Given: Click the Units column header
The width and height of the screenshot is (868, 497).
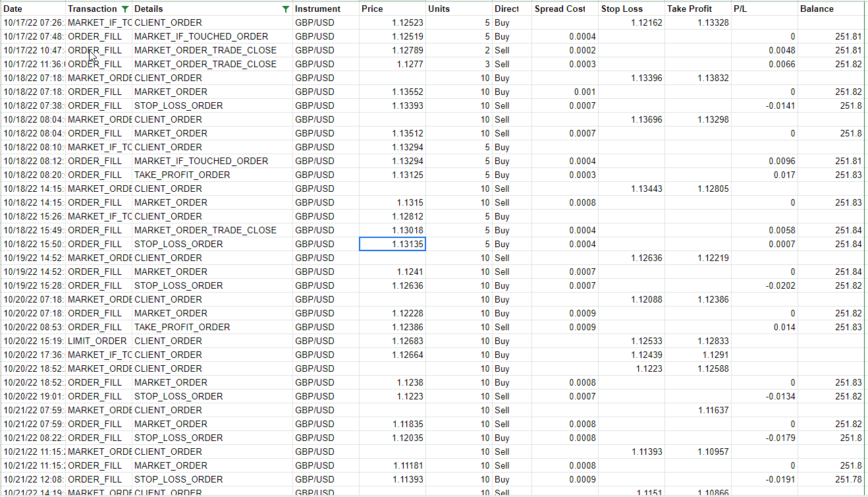Looking at the screenshot, I should (458, 9).
